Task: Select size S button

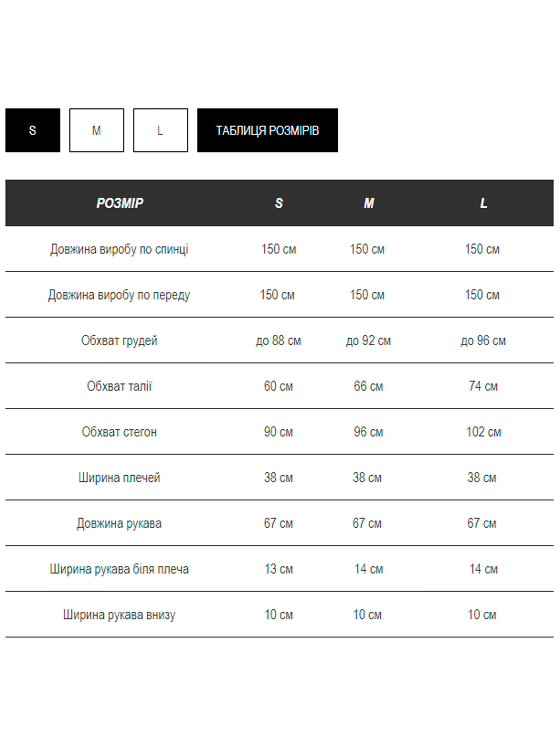Action: pos(32,130)
